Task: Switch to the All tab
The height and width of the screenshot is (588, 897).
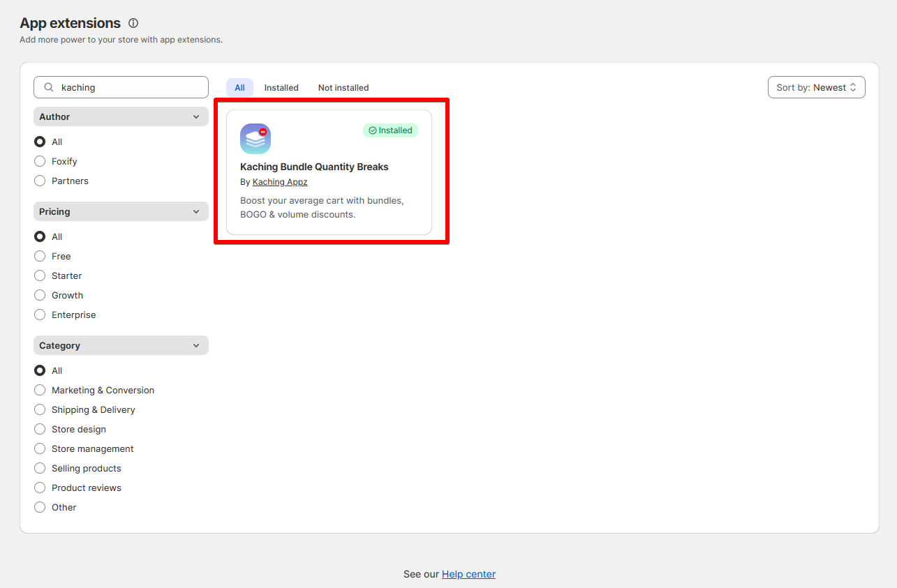Action: (239, 88)
